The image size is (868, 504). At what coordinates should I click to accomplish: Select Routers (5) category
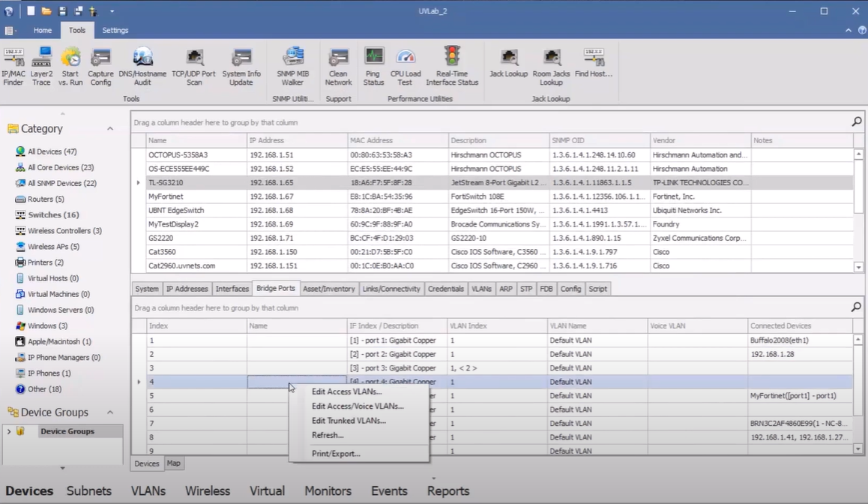[x=46, y=199]
